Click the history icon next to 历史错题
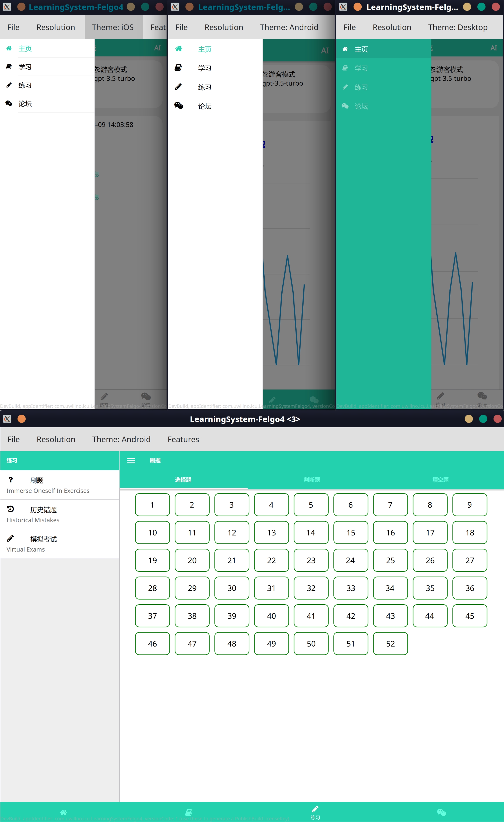This screenshot has width=504, height=822. click(x=11, y=509)
